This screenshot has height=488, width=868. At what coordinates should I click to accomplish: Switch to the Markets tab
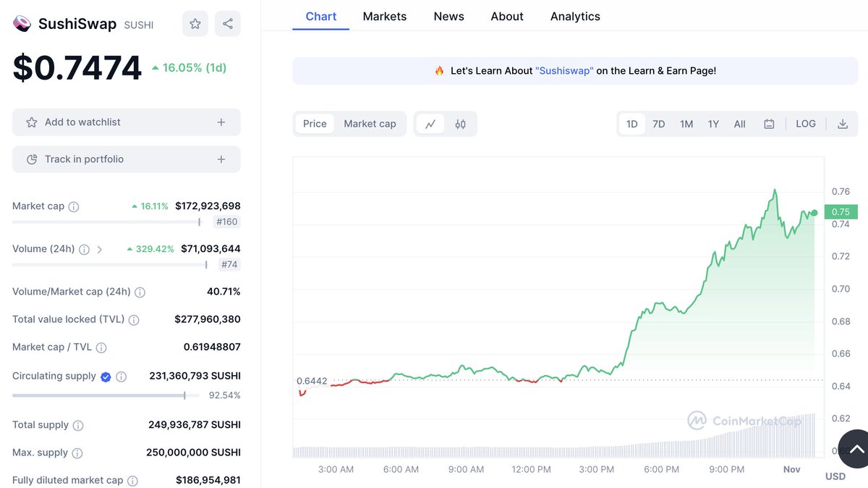coord(385,16)
